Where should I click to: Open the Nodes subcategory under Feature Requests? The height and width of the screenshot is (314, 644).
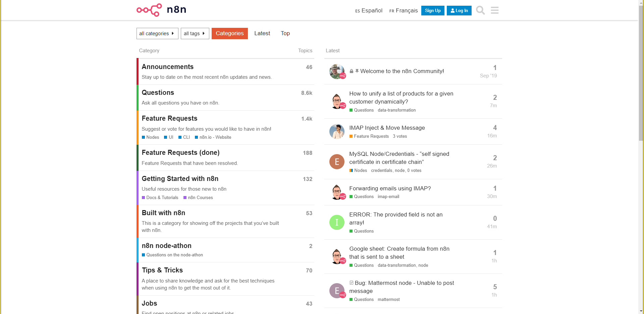(151, 137)
